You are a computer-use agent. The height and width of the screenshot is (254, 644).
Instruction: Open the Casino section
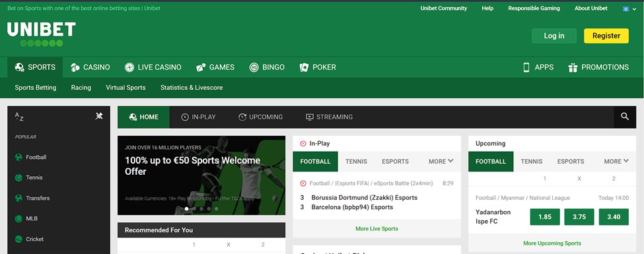coord(90,67)
